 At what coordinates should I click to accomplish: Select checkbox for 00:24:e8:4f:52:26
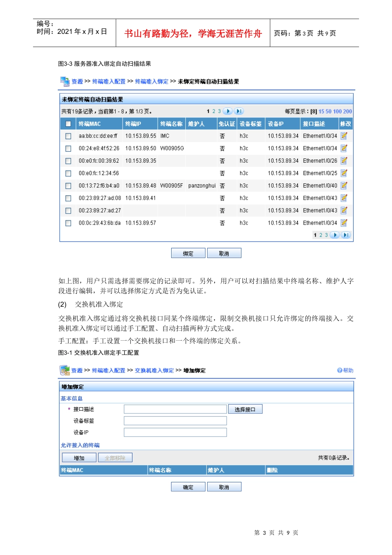point(68,148)
